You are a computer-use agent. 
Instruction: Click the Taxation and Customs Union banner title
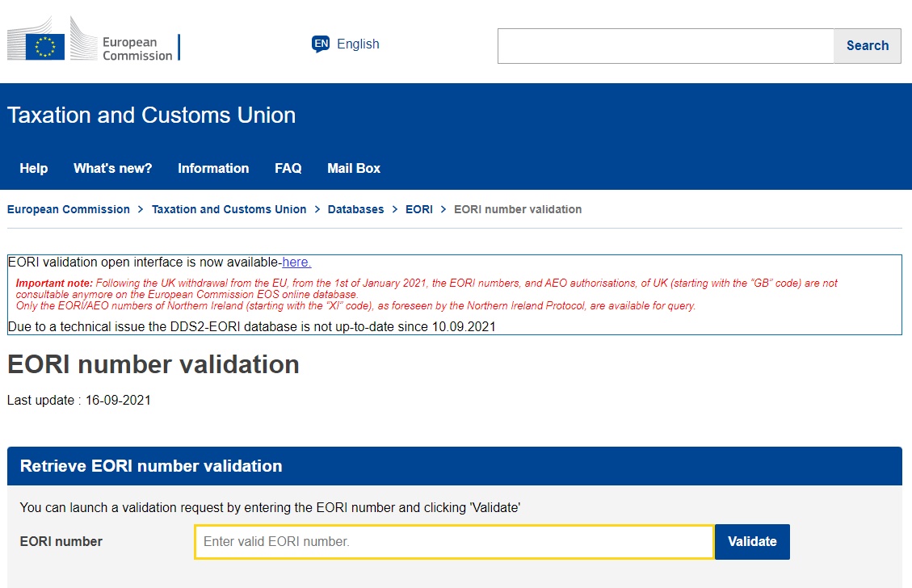pos(151,115)
